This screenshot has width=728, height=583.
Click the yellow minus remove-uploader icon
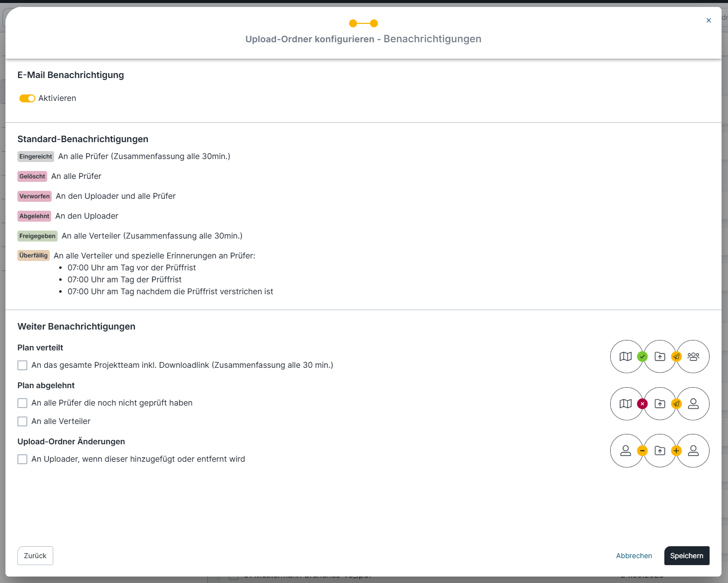[x=642, y=451]
